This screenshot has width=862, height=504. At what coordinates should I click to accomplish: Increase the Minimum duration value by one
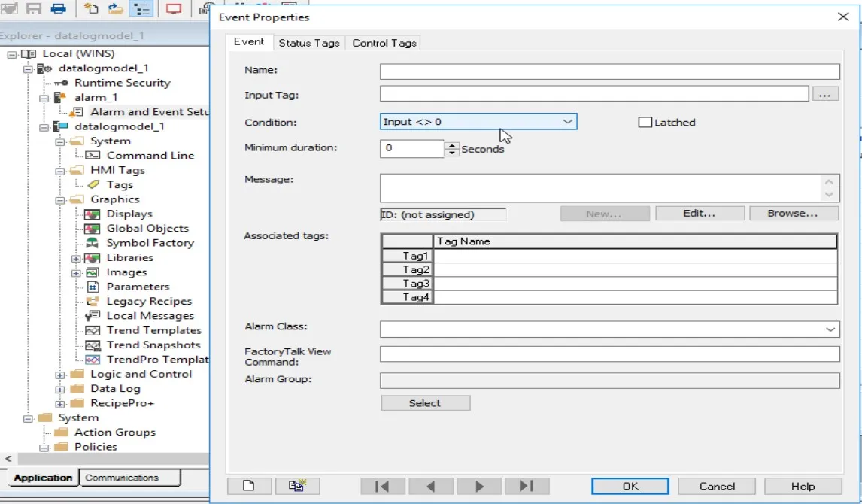[452, 145]
